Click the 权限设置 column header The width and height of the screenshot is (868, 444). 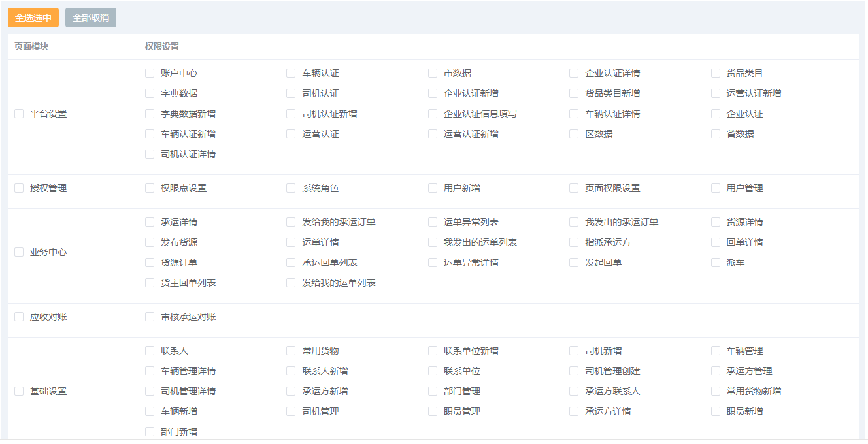click(162, 46)
